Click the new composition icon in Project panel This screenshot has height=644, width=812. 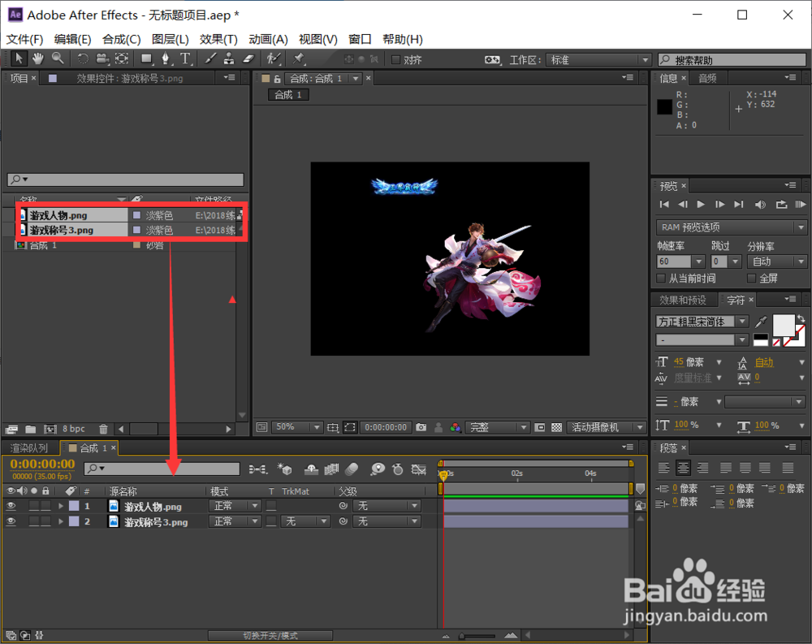[50, 429]
